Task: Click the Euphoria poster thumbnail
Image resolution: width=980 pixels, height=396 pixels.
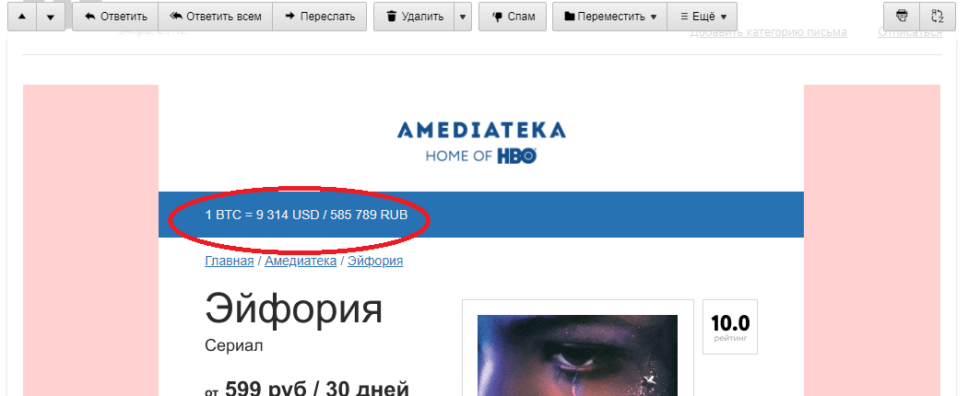Action: tap(577, 355)
